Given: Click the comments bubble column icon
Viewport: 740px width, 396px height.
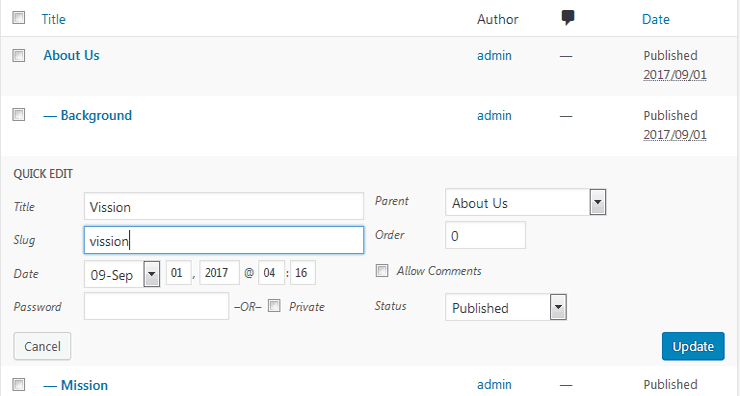Looking at the screenshot, I should (x=568, y=18).
